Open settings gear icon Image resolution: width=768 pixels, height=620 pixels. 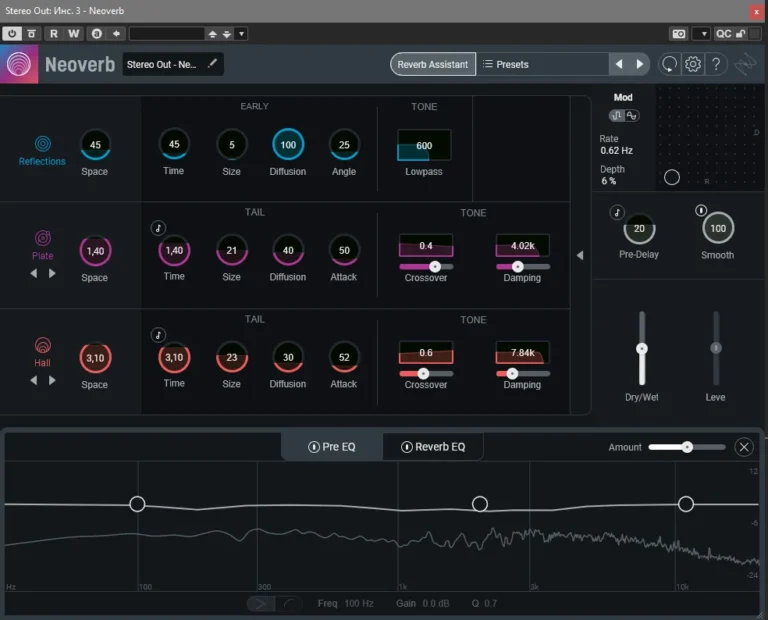[x=693, y=64]
